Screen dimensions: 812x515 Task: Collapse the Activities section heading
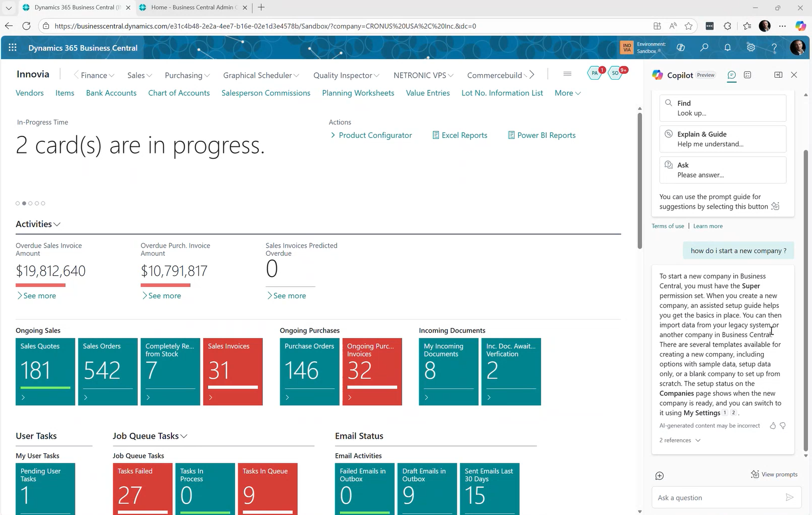[x=38, y=224]
